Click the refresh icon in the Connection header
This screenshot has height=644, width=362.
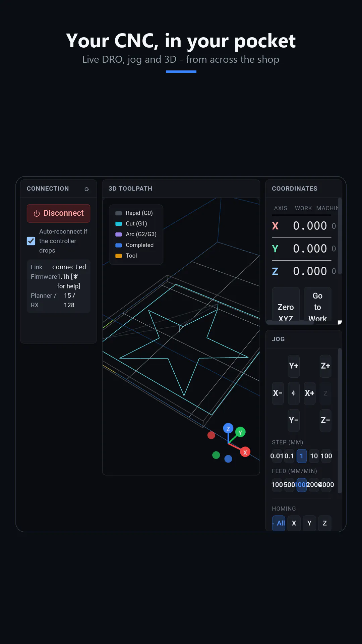pos(87,189)
